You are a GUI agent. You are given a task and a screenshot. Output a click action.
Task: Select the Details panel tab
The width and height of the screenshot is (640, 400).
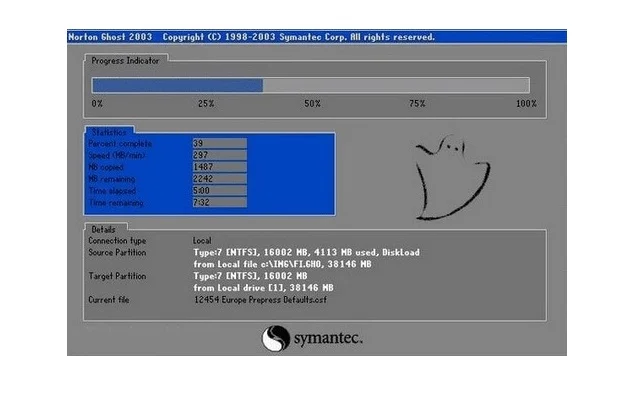click(x=103, y=229)
